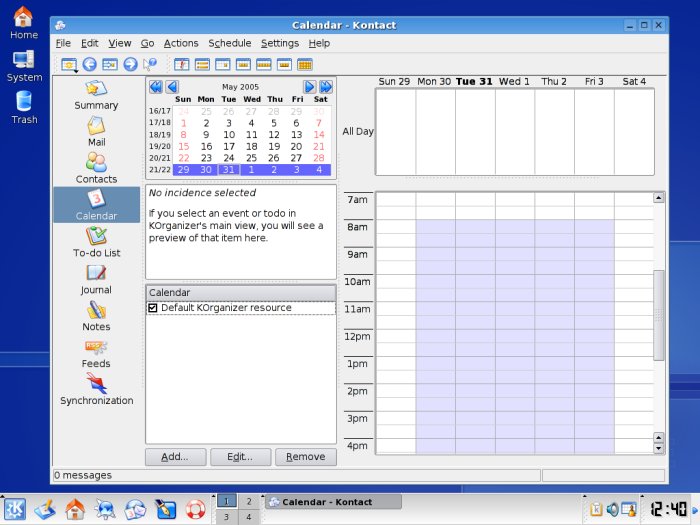Switch to Mail in sidebar
700x525 pixels.
pyautogui.click(x=96, y=131)
